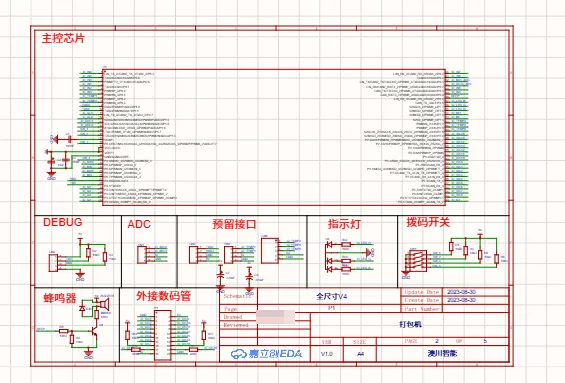Select the DIP switch symbol

pyautogui.click(x=418, y=260)
